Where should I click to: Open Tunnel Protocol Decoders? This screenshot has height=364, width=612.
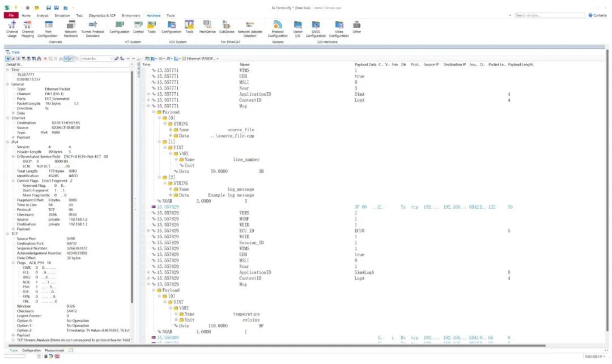pyautogui.click(x=92, y=28)
